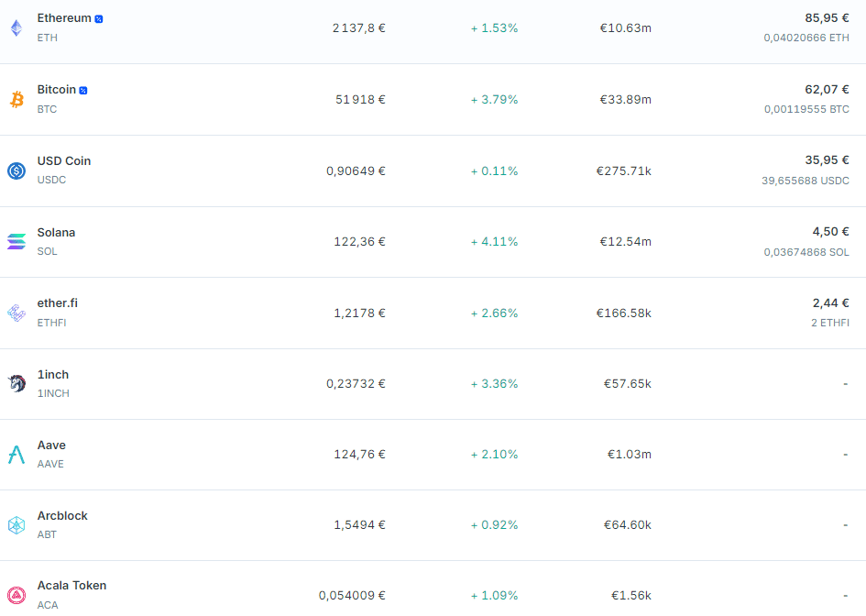Open the Acala Token name link

pos(71,586)
